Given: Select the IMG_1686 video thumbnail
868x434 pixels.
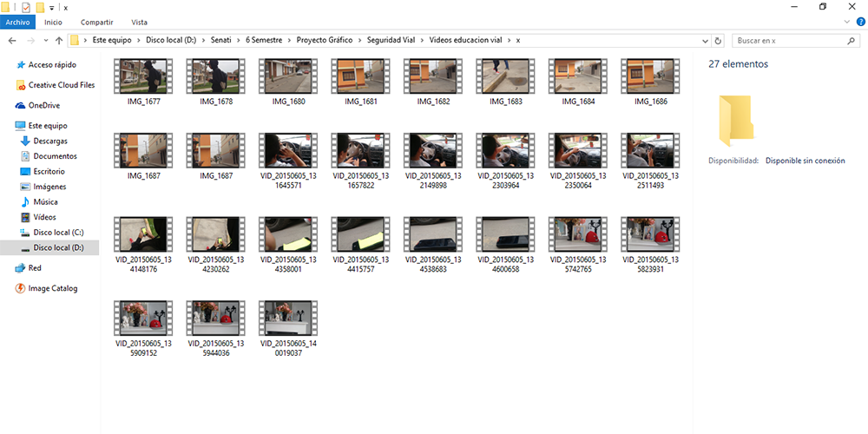Looking at the screenshot, I should tap(650, 76).
